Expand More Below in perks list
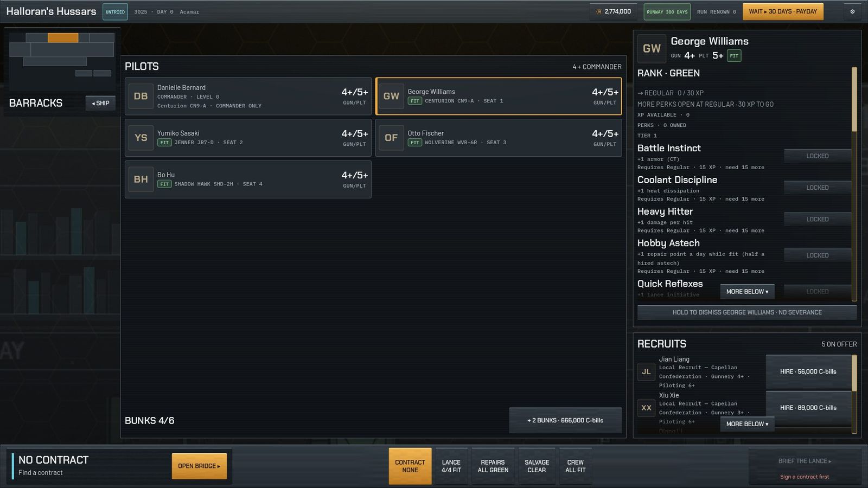 (747, 292)
